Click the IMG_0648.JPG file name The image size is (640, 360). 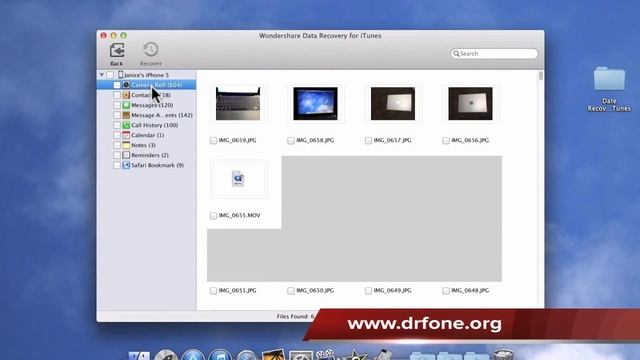pos(470,291)
